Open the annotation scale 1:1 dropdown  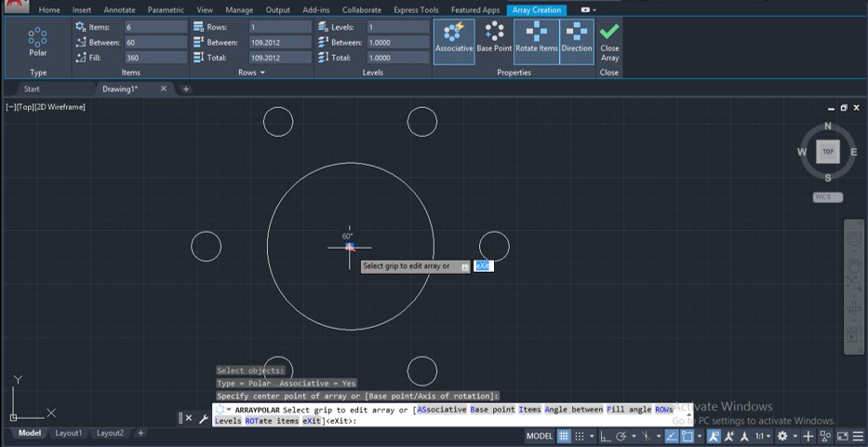click(x=764, y=437)
